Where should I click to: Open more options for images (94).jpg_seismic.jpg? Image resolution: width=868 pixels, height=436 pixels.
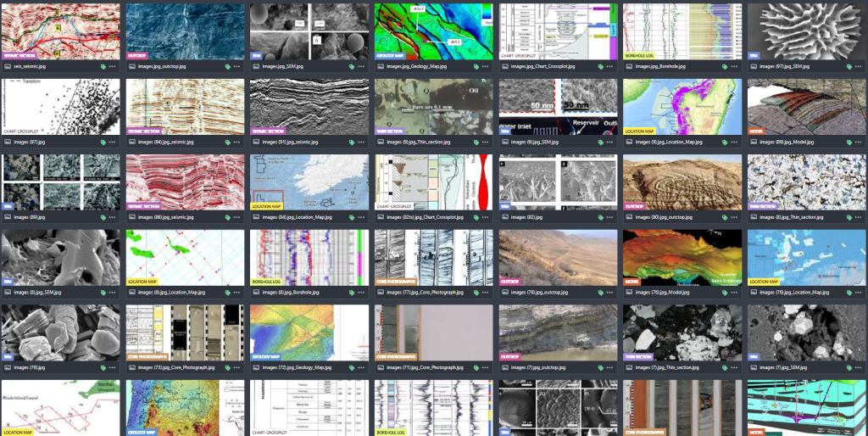236,141
